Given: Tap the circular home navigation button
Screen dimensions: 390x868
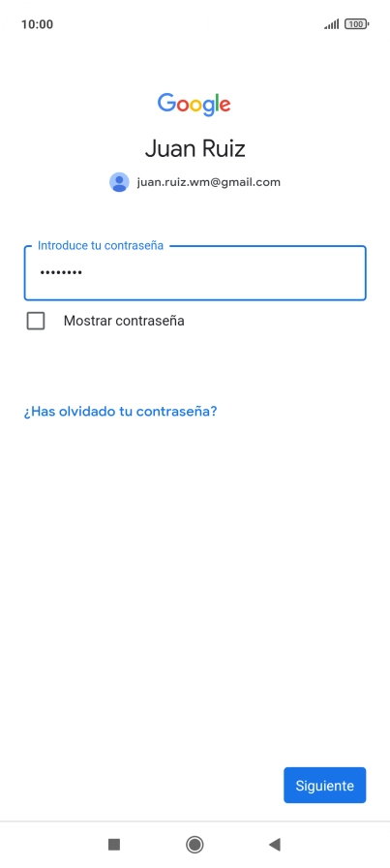Looking at the screenshot, I should tap(195, 844).
